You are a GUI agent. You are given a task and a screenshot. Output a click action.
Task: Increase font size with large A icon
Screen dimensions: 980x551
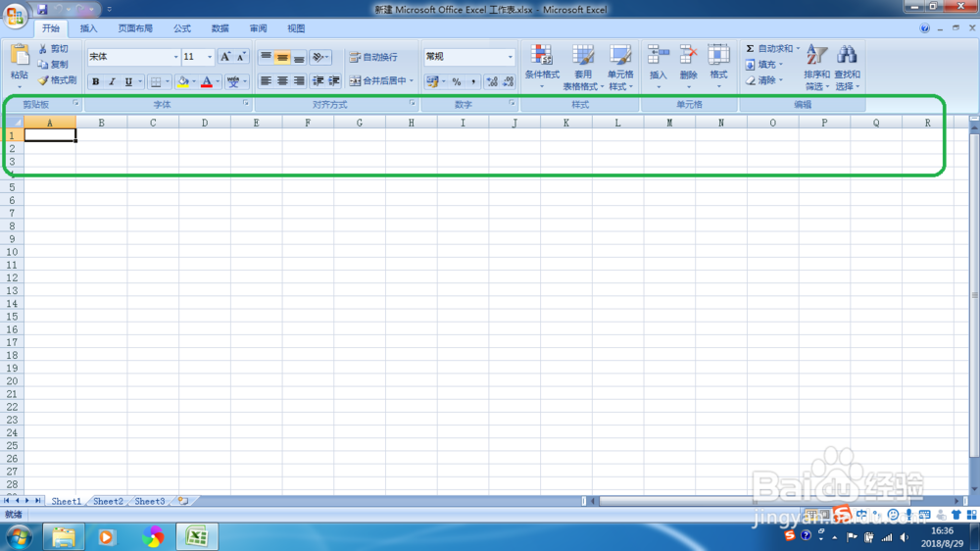click(x=225, y=57)
